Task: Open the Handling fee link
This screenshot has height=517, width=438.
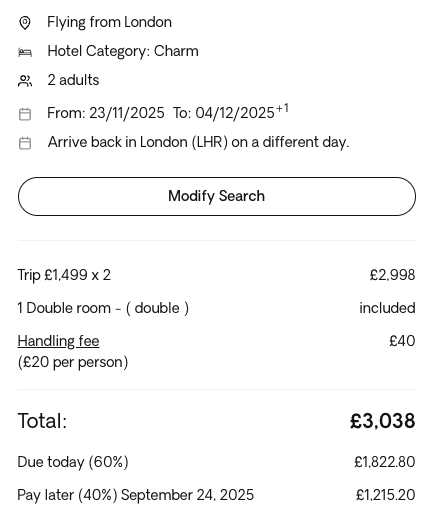Action: point(58,341)
